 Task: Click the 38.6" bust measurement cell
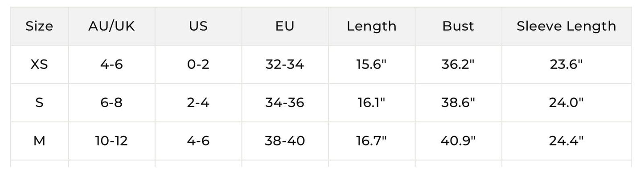point(458,103)
